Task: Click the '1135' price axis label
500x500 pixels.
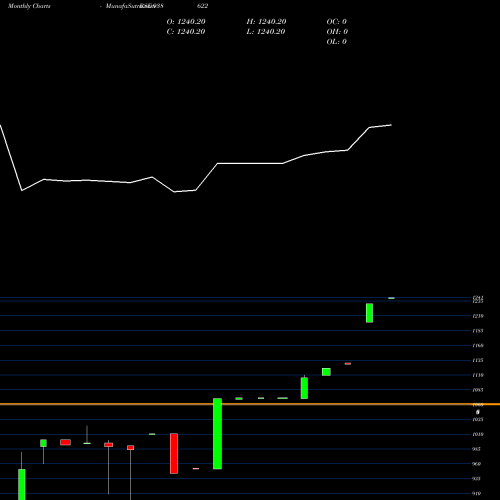Action: click(478, 360)
